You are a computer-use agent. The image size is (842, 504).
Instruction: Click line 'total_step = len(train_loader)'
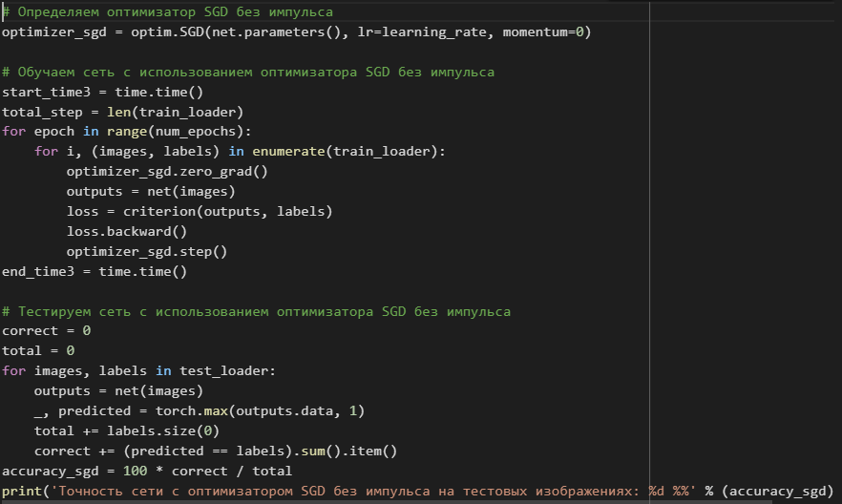(123, 113)
